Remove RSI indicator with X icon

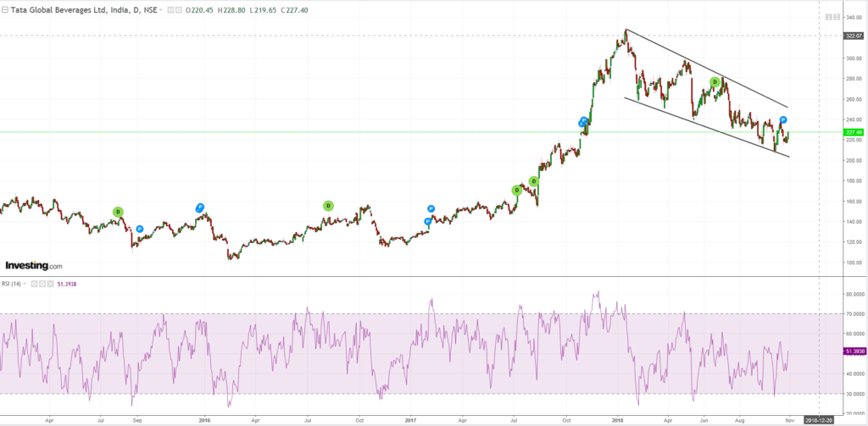coord(50,284)
